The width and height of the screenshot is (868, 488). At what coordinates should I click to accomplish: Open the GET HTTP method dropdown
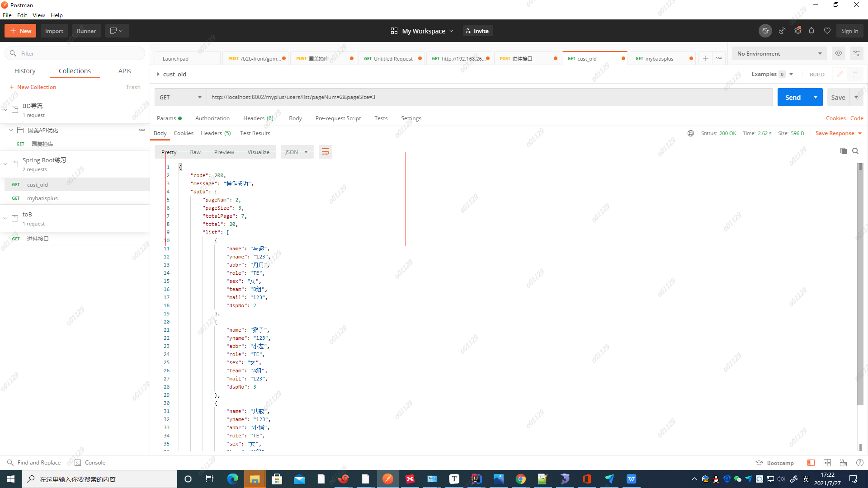click(x=180, y=97)
